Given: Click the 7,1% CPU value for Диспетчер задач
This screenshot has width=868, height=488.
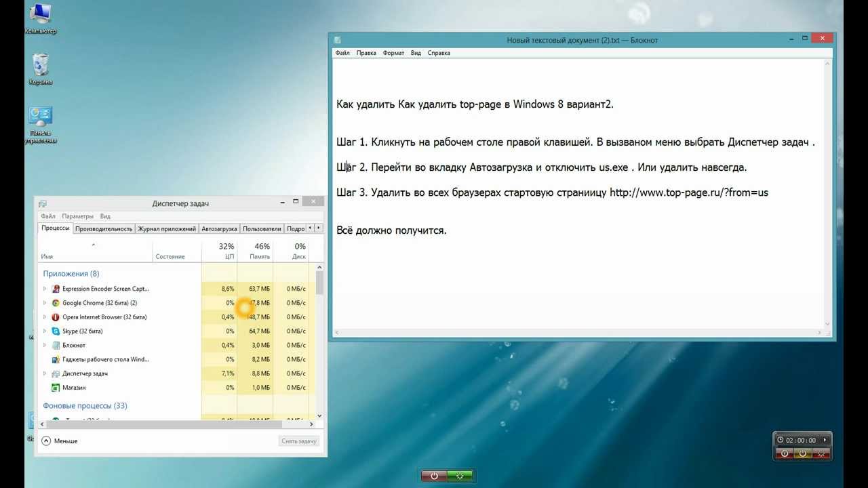Looking at the screenshot, I should pyautogui.click(x=228, y=374).
